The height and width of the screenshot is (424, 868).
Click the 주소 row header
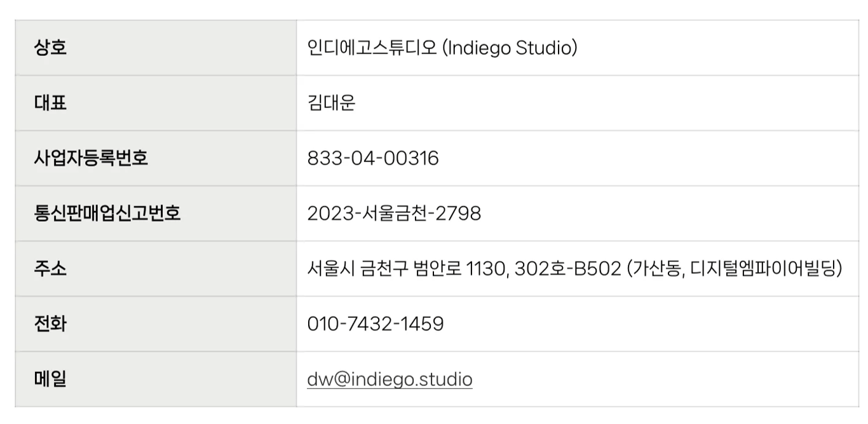pos(156,269)
